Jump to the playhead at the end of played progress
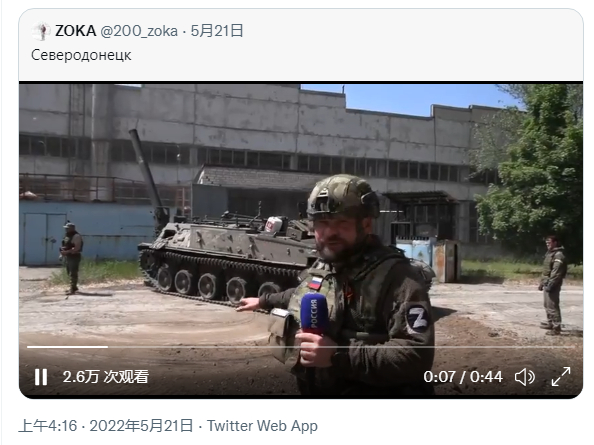The image size is (594, 445). 108,347
